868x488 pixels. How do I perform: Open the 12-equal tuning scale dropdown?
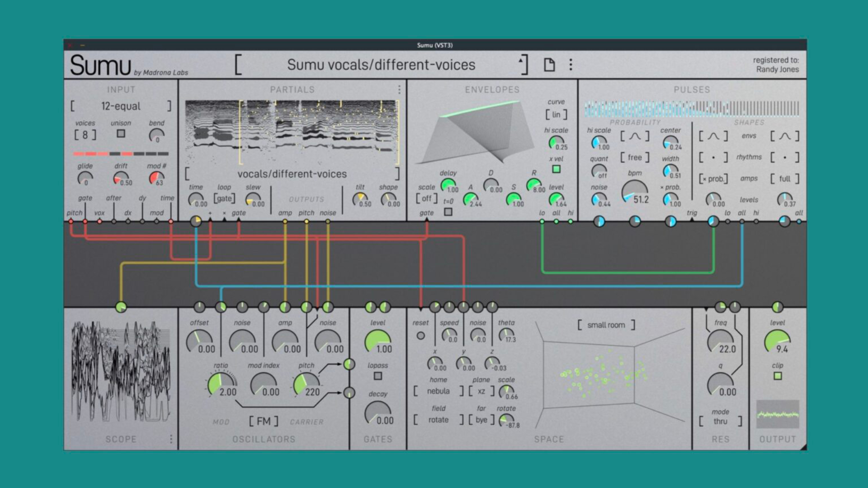(121, 106)
